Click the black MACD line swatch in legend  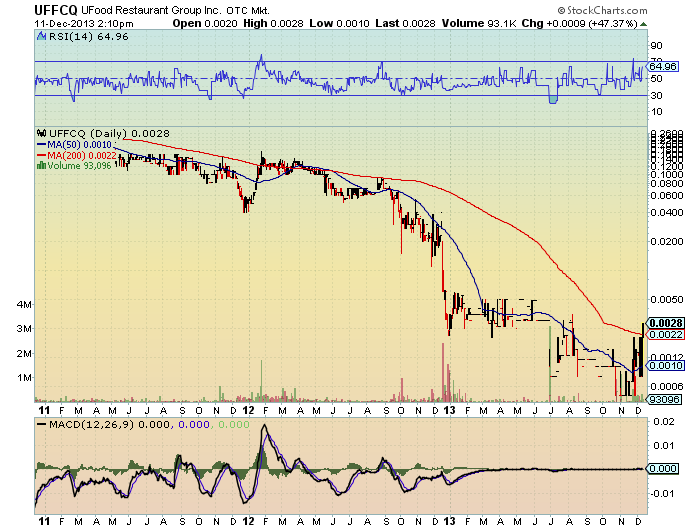click(42, 424)
